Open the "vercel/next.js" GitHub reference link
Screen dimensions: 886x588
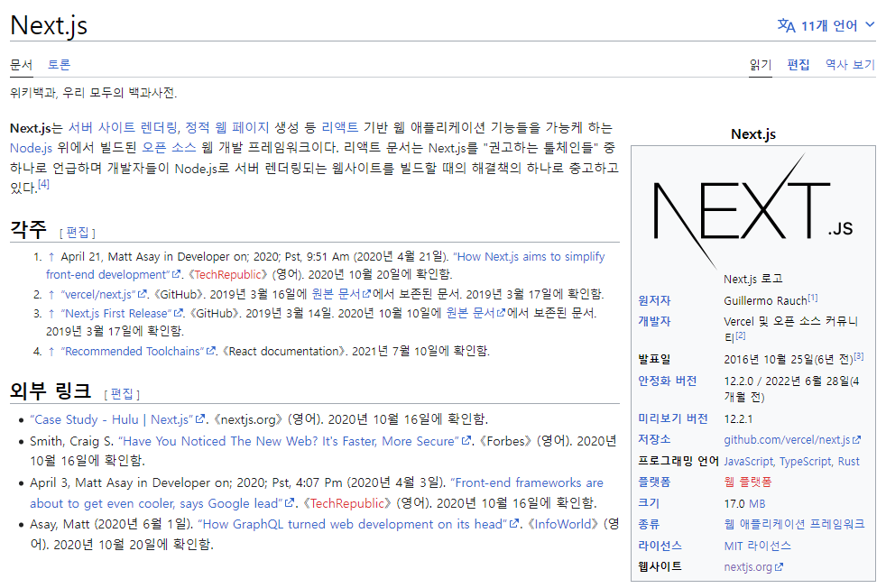click(x=104, y=294)
